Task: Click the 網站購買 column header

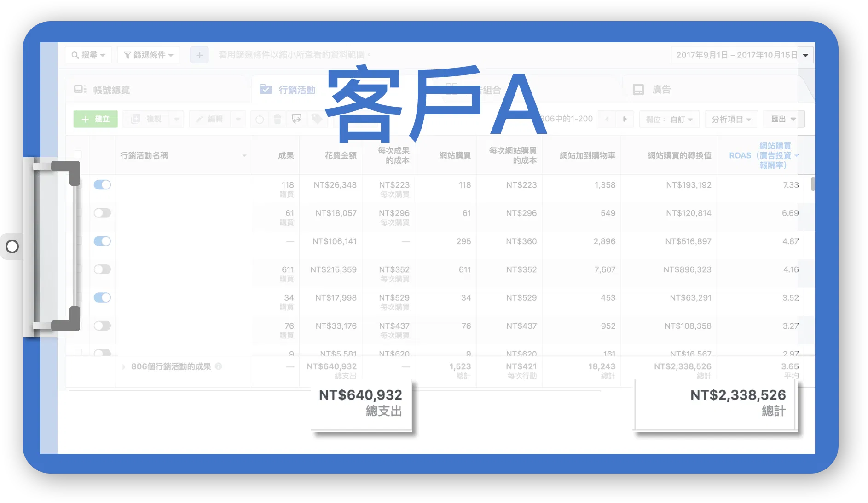Action: point(455,155)
